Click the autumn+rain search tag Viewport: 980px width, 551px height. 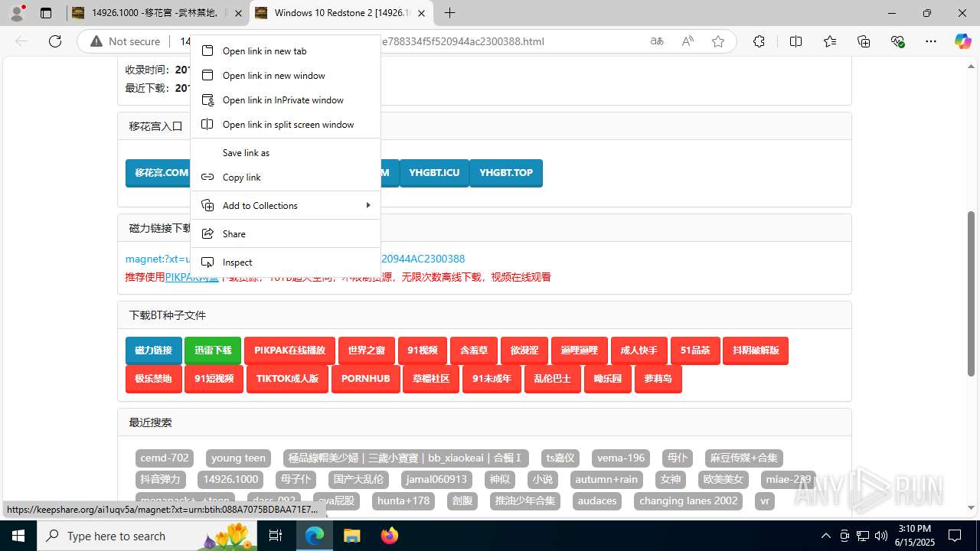606,480
